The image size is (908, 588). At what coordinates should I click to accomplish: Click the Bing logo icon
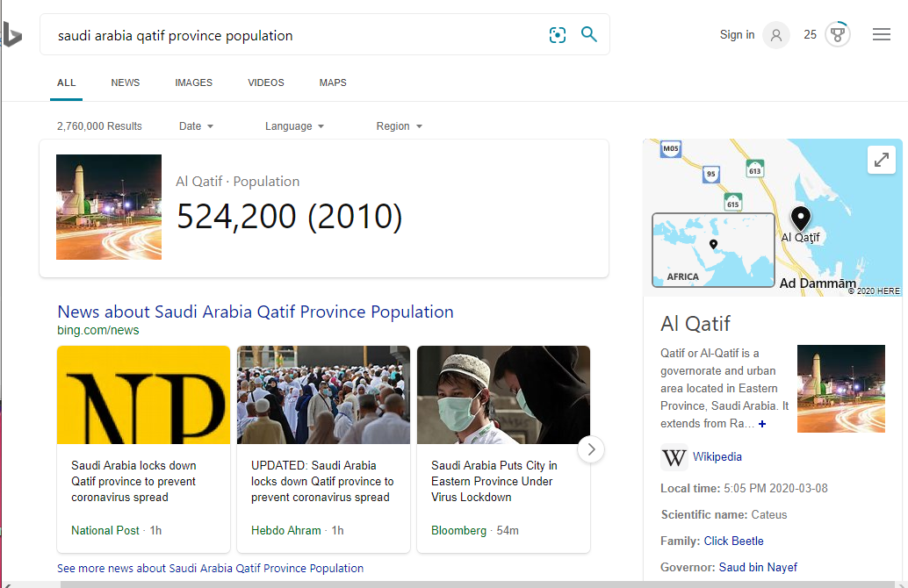11,35
